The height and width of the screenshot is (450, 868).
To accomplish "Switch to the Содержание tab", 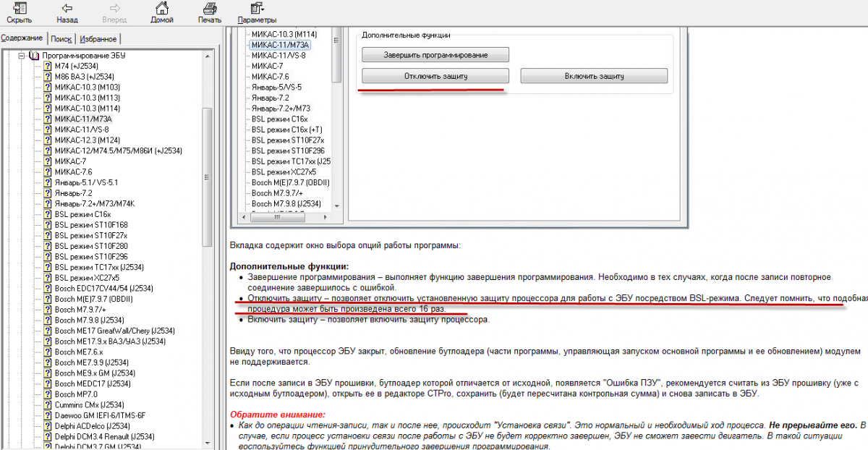I will (23, 38).
